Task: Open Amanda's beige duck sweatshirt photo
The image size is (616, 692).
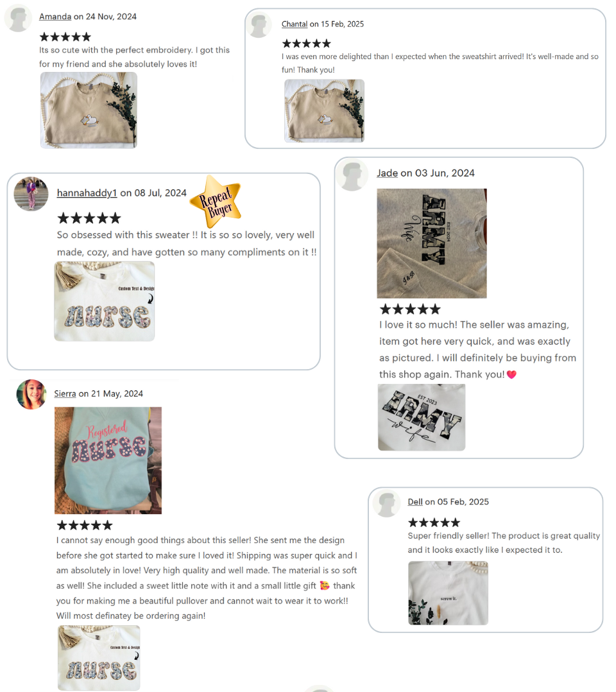Action: [x=89, y=110]
